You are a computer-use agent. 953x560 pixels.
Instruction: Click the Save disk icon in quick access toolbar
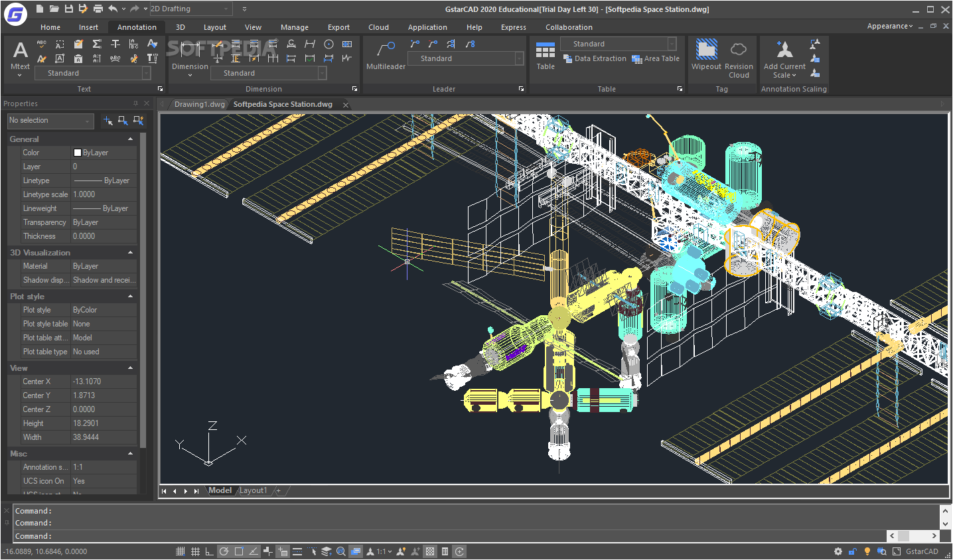[68, 9]
